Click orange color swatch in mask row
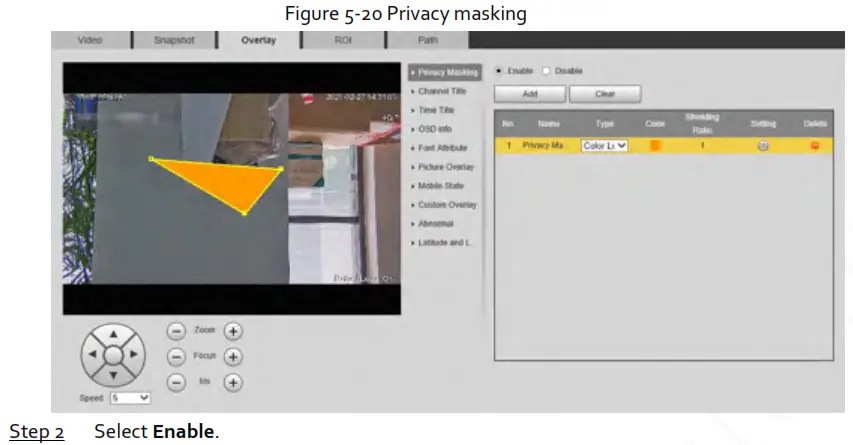Screen dimensions: 853x445 655,145
